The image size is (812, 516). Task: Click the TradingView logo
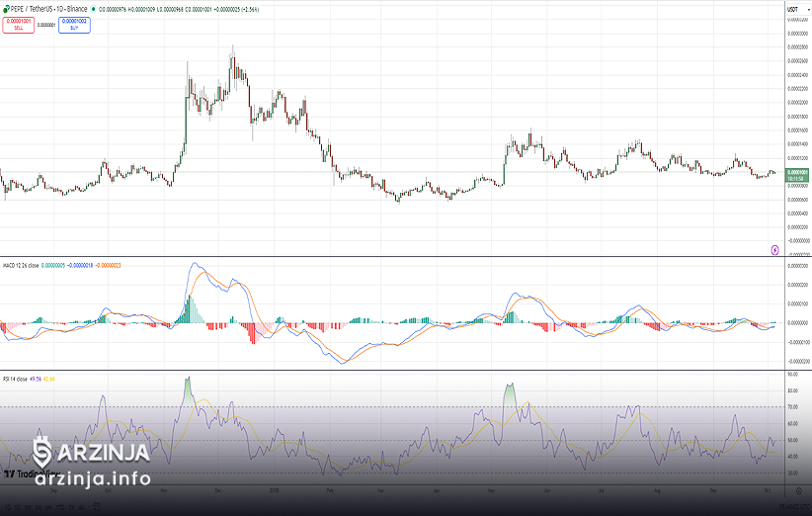tap(22, 474)
